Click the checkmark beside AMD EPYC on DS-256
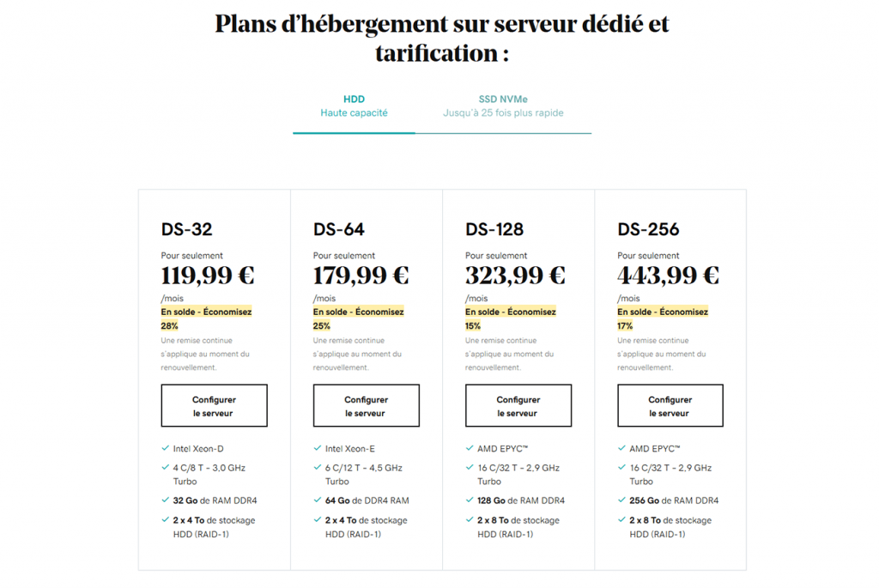Screen dimensions: 879x588 point(621,447)
